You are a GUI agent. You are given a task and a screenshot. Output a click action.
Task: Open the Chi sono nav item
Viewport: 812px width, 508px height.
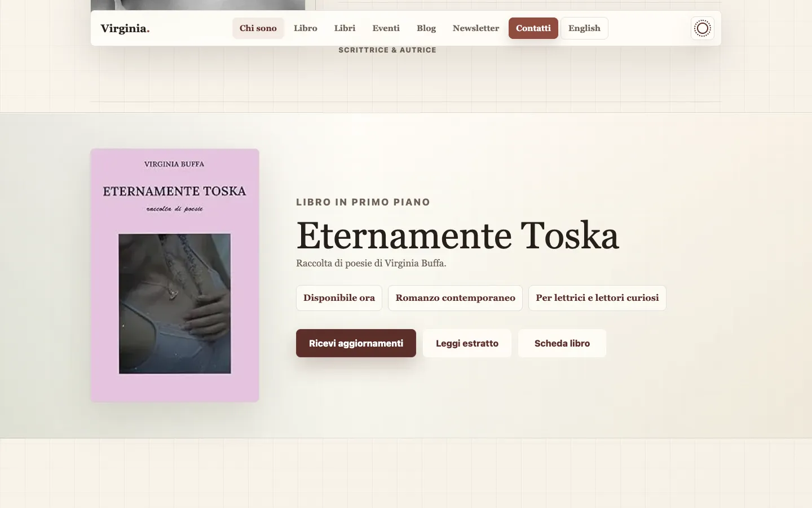coord(258,28)
